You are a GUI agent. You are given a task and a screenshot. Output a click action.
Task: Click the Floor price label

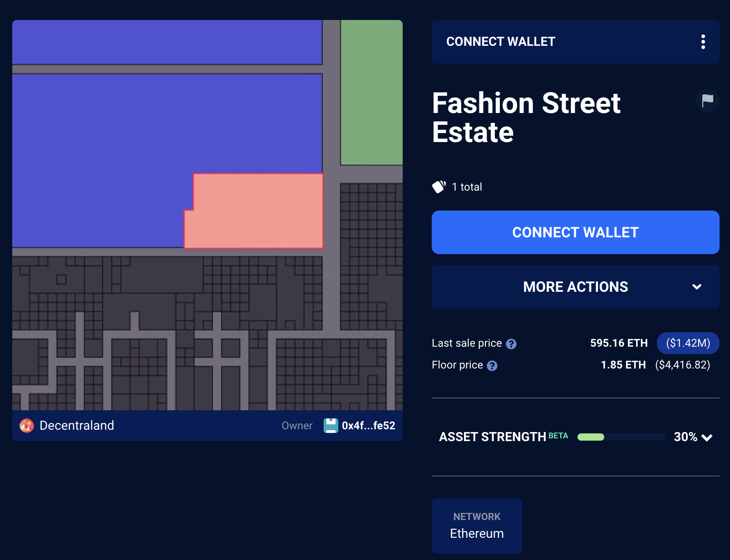[x=457, y=365]
